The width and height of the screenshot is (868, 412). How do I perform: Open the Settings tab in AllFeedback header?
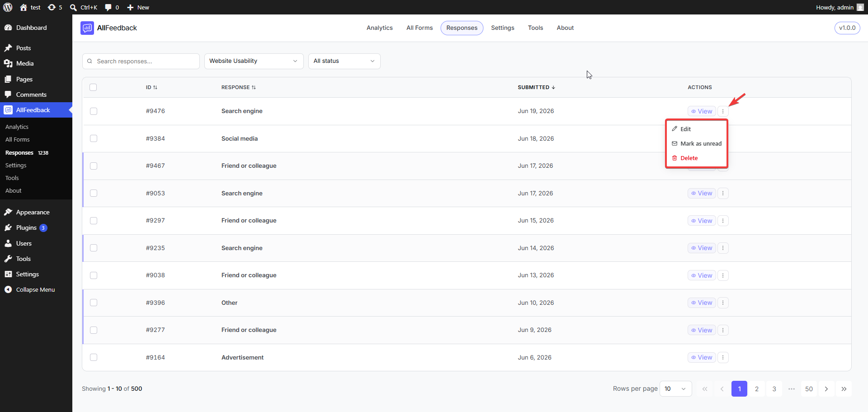(x=503, y=28)
